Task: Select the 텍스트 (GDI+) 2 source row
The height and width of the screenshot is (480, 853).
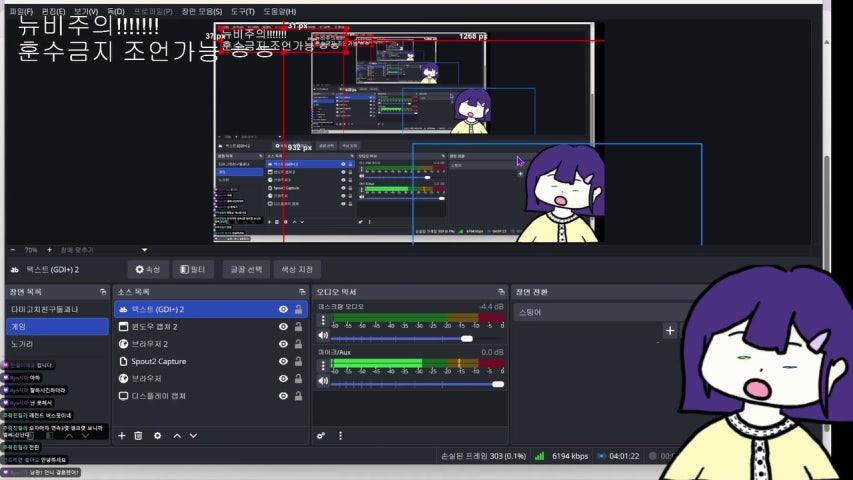Action: coord(211,309)
